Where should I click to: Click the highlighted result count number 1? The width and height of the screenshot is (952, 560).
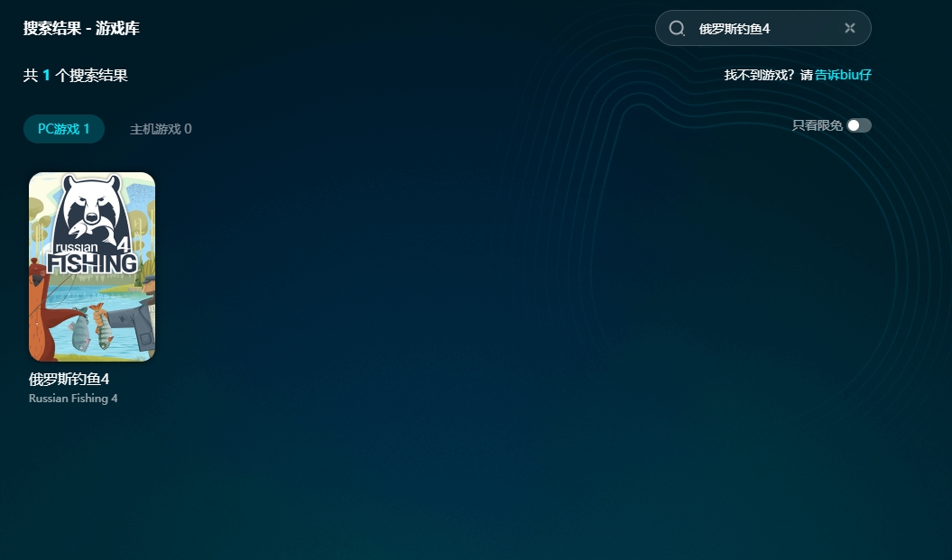click(x=46, y=76)
